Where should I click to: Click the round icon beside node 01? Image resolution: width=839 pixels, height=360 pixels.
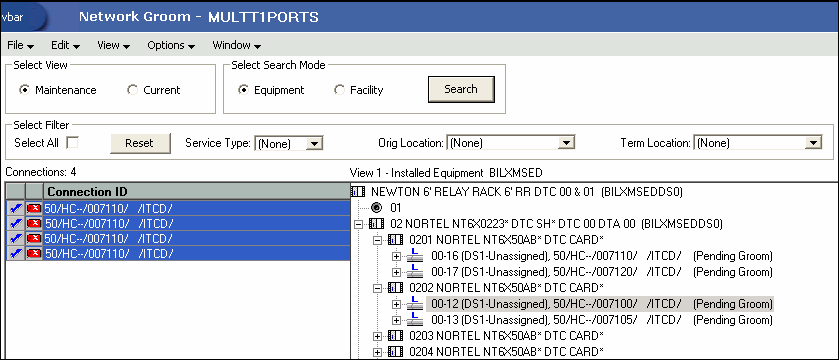click(376, 207)
